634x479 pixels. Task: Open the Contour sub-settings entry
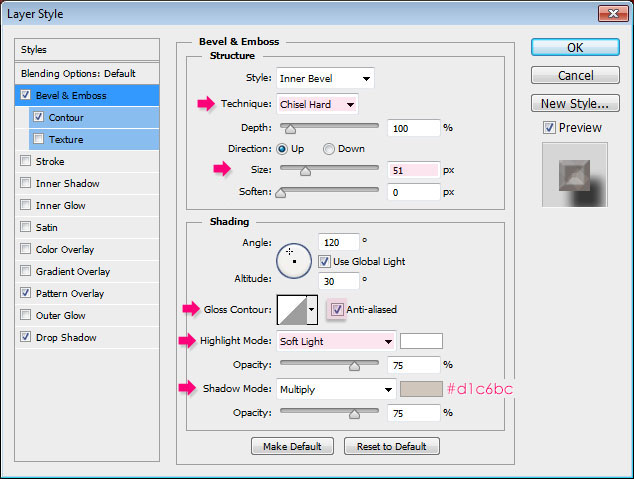click(x=94, y=118)
